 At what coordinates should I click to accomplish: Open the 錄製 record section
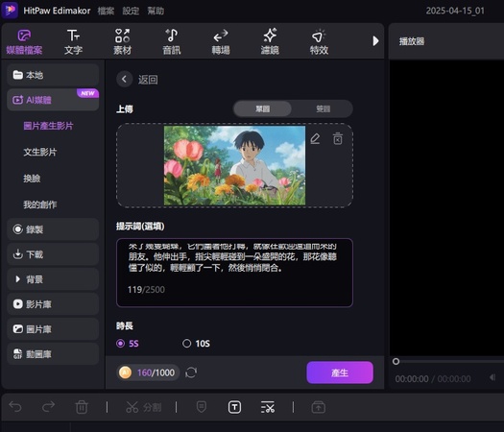click(x=53, y=229)
